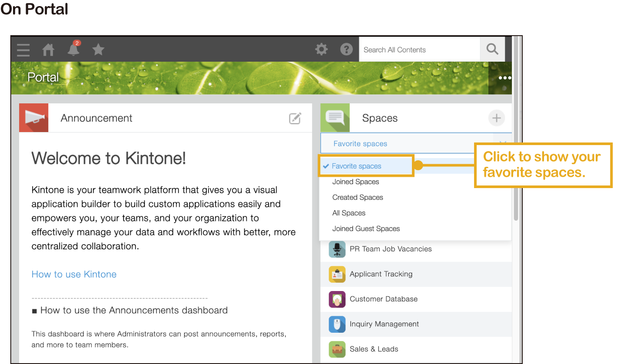Select the checked Favorite spaces option
This screenshot has height=364, width=637.
pyautogui.click(x=356, y=166)
